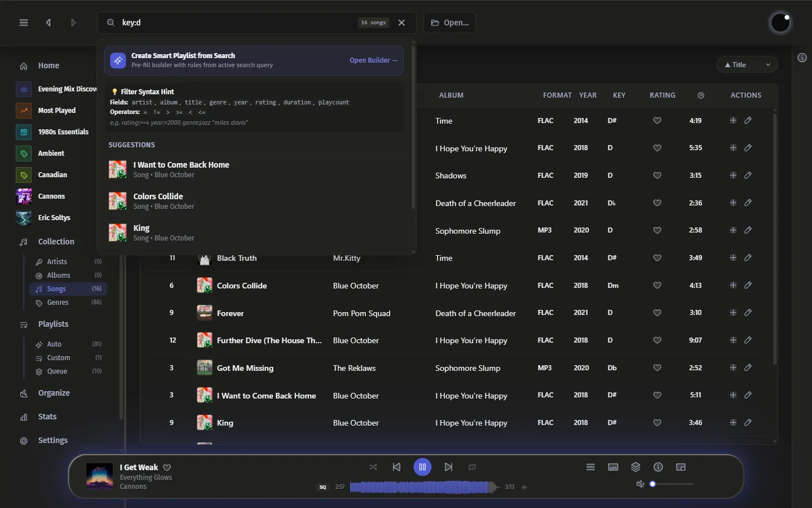Edit Black Truth with pencil icon
Screen dimensions: 812x508
tap(748, 258)
